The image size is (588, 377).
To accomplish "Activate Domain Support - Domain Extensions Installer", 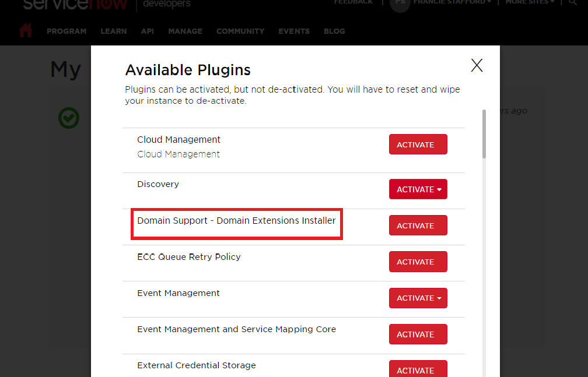I will click(x=418, y=225).
